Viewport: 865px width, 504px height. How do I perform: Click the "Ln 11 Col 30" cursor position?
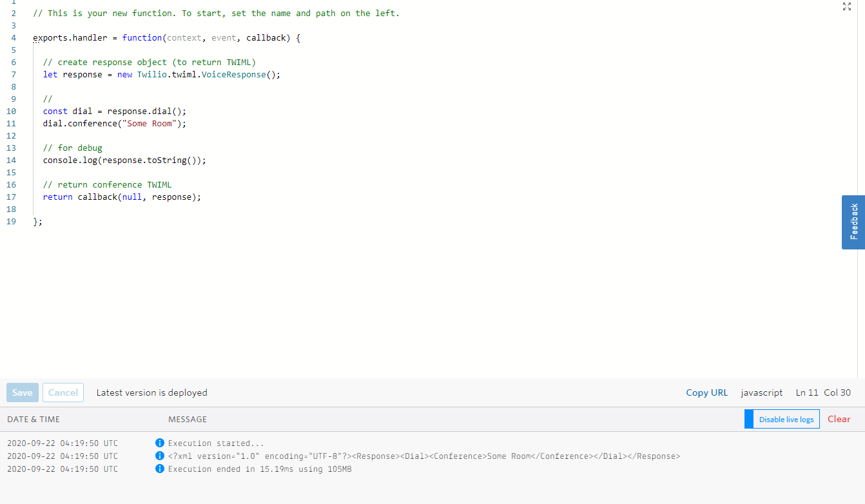(x=823, y=393)
